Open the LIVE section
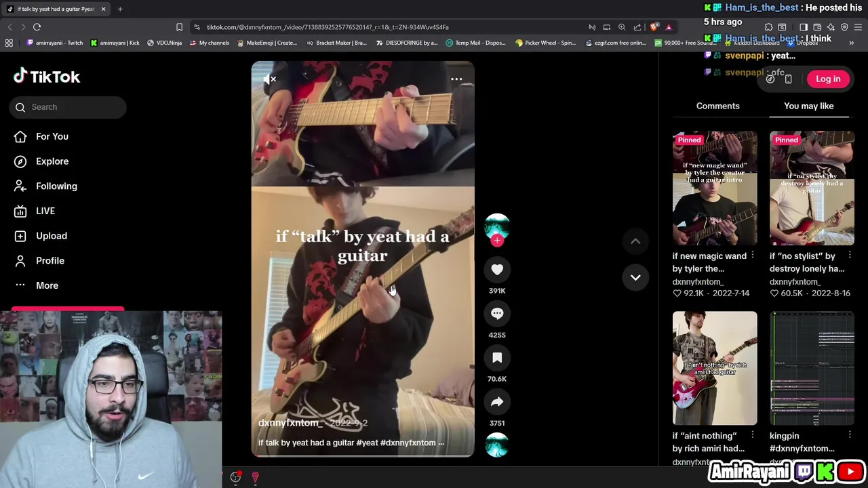This screenshot has height=488, width=868. click(x=35, y=211)
